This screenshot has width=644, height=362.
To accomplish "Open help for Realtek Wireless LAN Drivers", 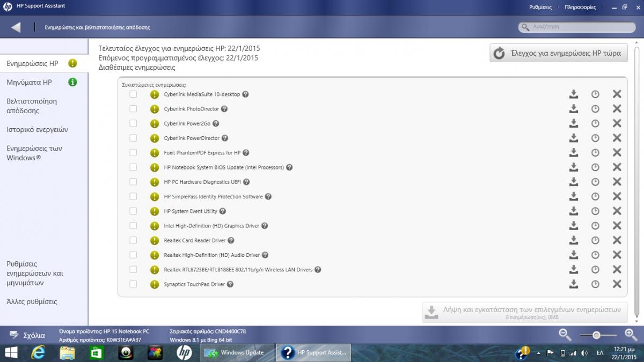I will point(318,270).
